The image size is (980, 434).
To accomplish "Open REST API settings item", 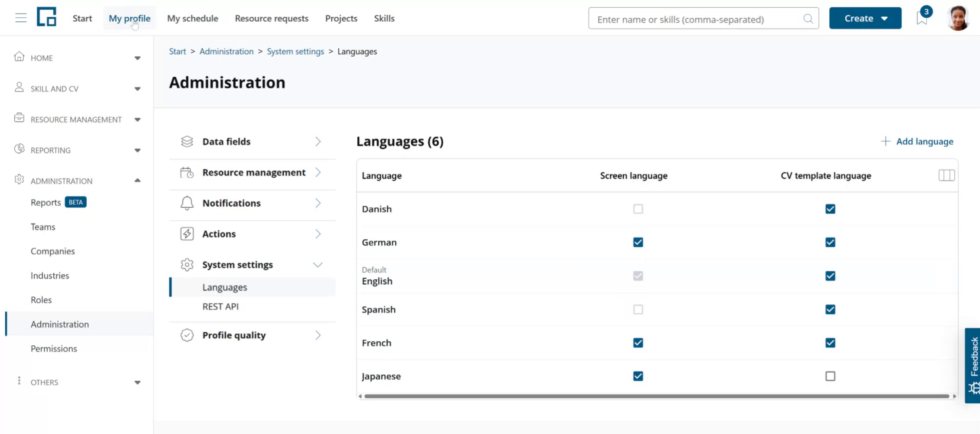I will pyautogui.click(x=221, y=306).
